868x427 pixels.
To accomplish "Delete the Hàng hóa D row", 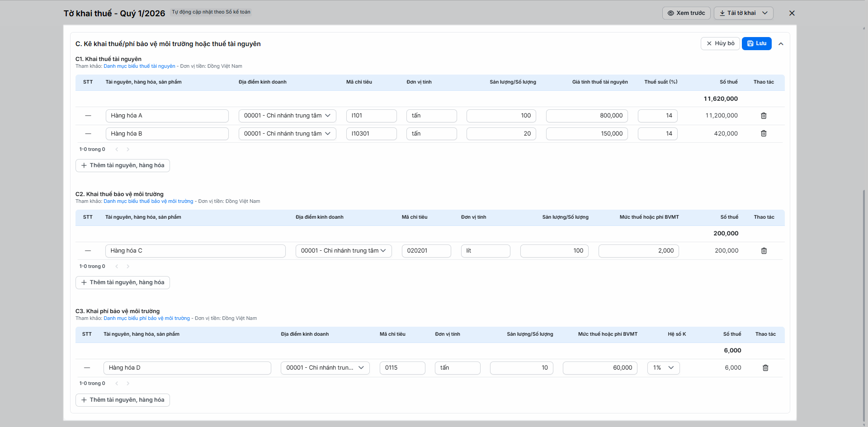I will click(x=765, y=368).
